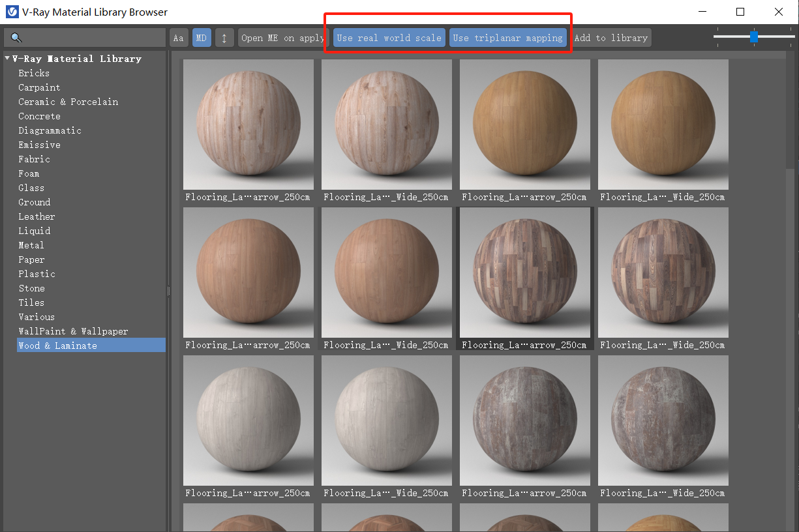Open the Concrete category

pos(39,116)
